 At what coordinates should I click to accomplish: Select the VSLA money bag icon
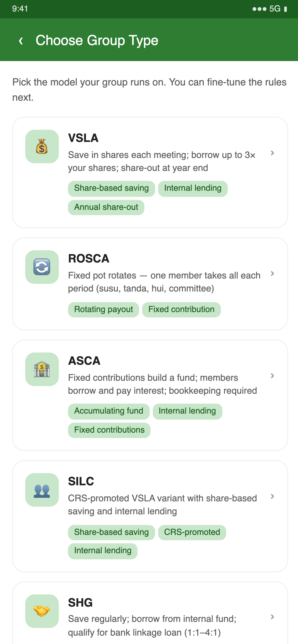point(42,147)
